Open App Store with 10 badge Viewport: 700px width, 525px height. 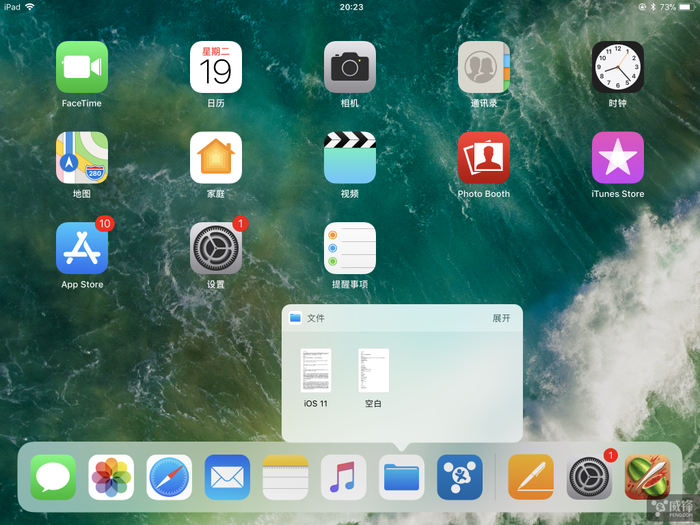82,248
